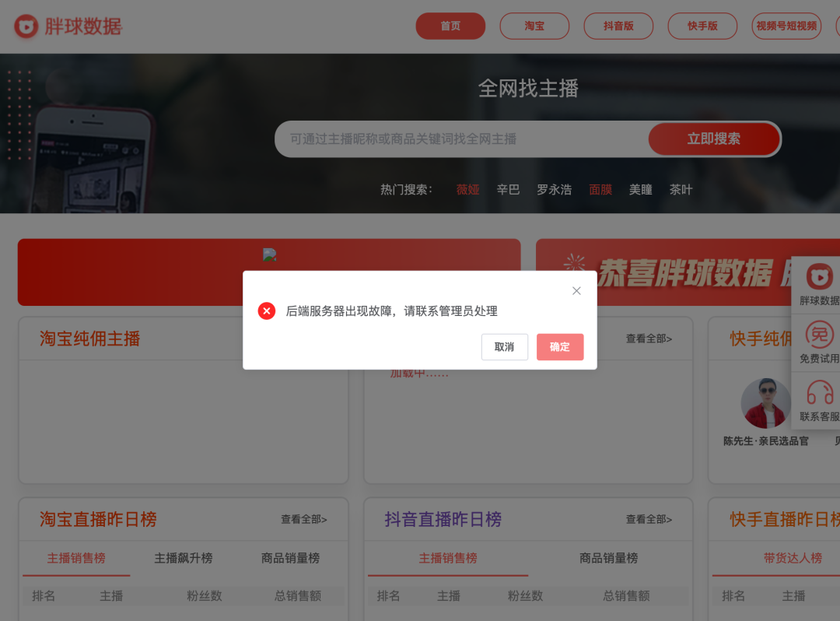
Task: Confirm dialog with 确定 button
Action: [x=560, y=346]
